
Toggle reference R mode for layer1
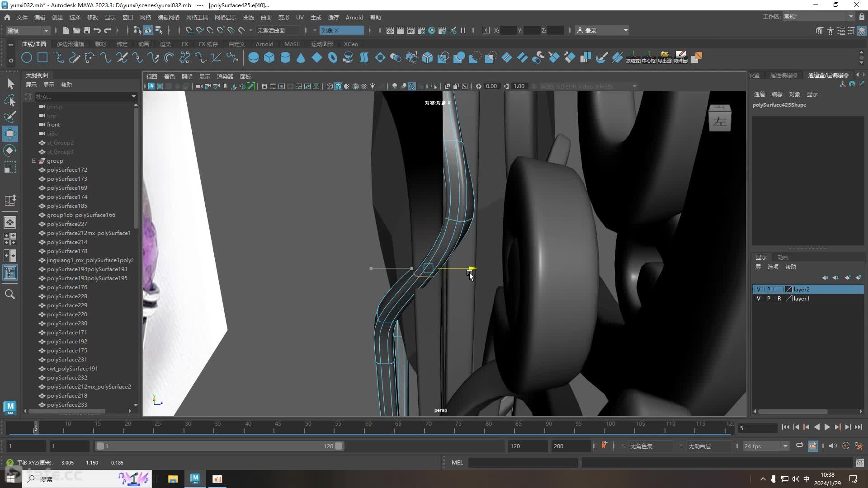[x=779, y=298]
